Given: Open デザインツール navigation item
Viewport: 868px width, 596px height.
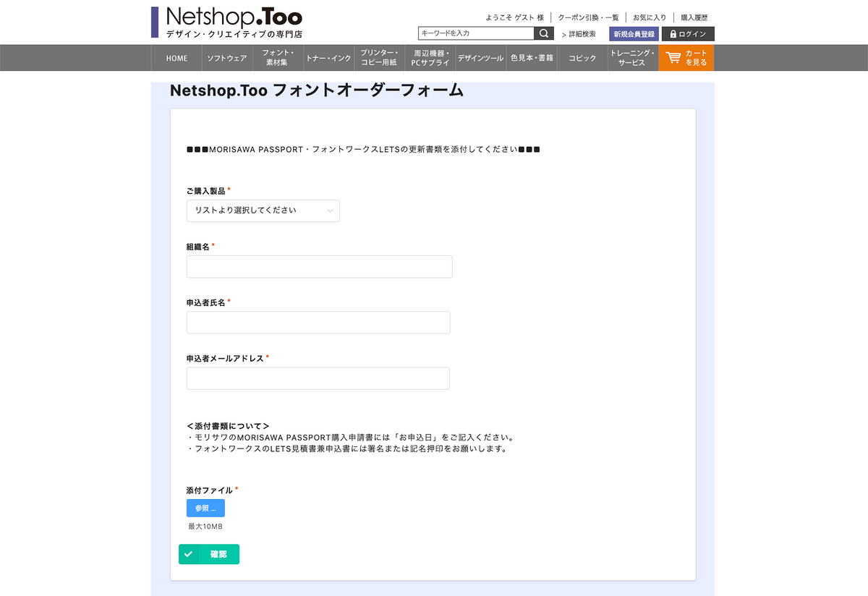Looking at the screenshot, I should click(x=481, y=58).
